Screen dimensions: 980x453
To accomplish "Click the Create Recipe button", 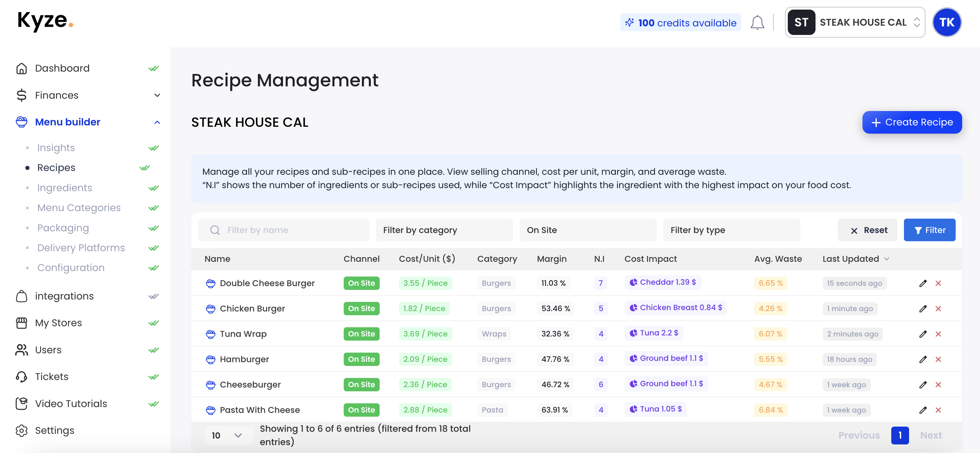I will (911, 122).
